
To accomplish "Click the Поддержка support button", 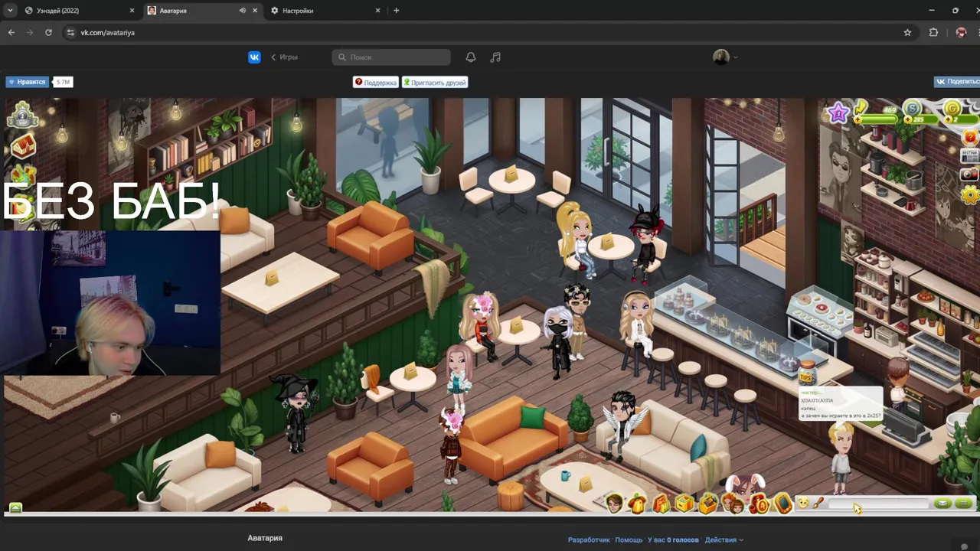I will point(375,82).
